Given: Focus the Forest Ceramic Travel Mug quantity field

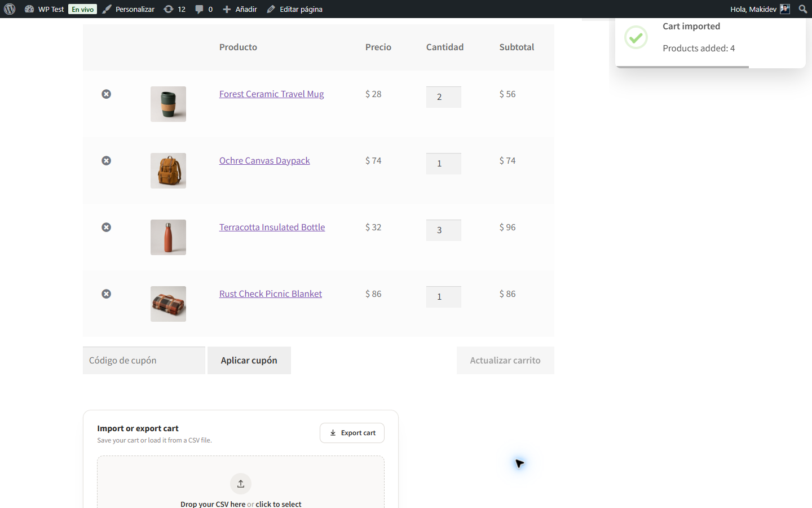Looking at the screenshot, I should (444, 97).
